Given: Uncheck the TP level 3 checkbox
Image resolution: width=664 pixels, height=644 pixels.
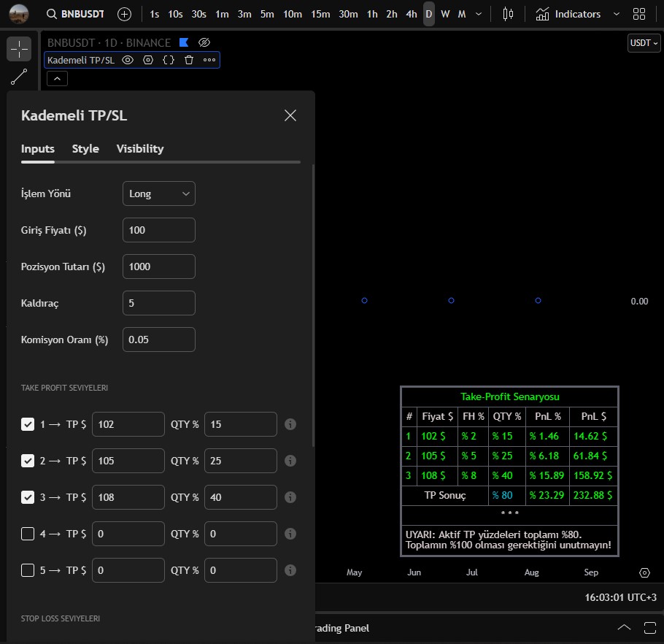Looking at the screenshot, I should click(x=28, y=497).
